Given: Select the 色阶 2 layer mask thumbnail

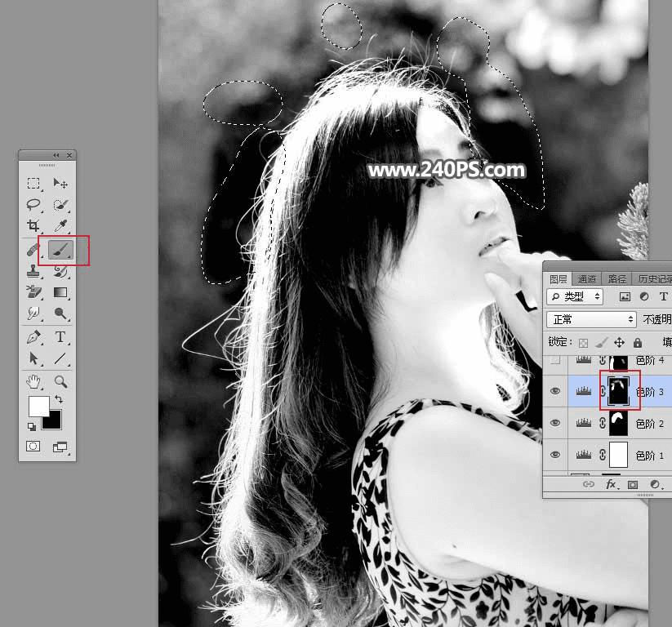Looking at the screenshot, I should (618, 423).
